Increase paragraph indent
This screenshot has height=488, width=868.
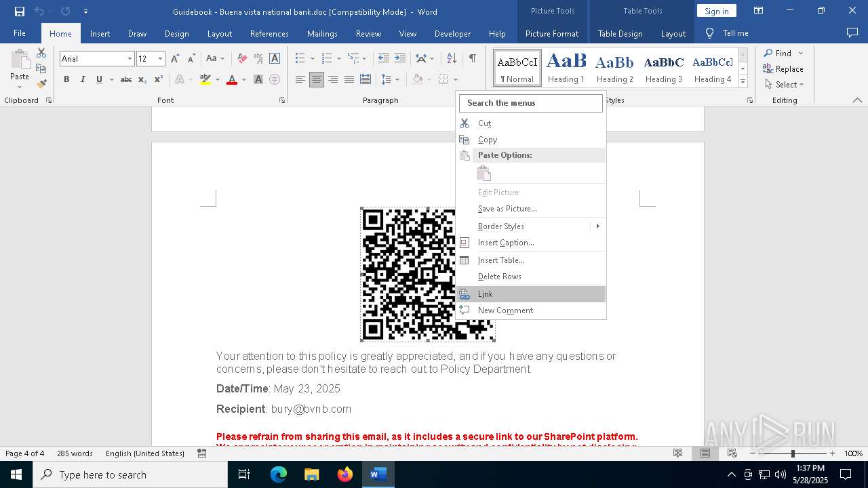pyautogui.click(x=400, y=59)
